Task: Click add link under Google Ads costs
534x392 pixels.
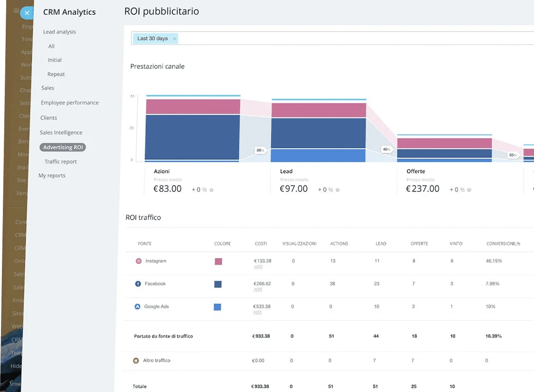Action: 257,312
